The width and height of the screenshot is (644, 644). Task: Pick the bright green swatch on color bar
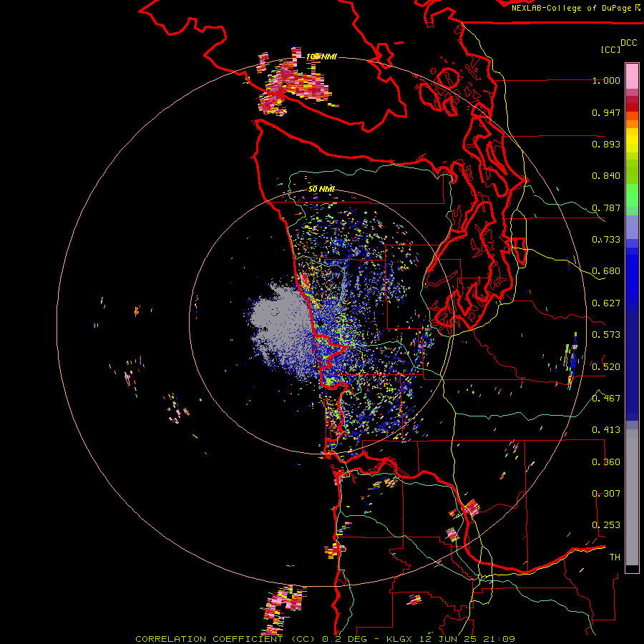coord(632,195)
